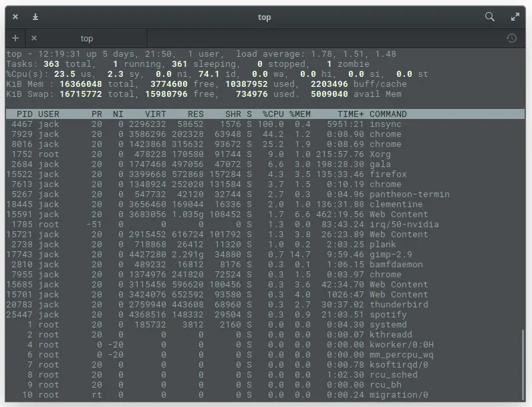Click the PID column header
Viewport: 532px width, 407px height.
(24, 114)
